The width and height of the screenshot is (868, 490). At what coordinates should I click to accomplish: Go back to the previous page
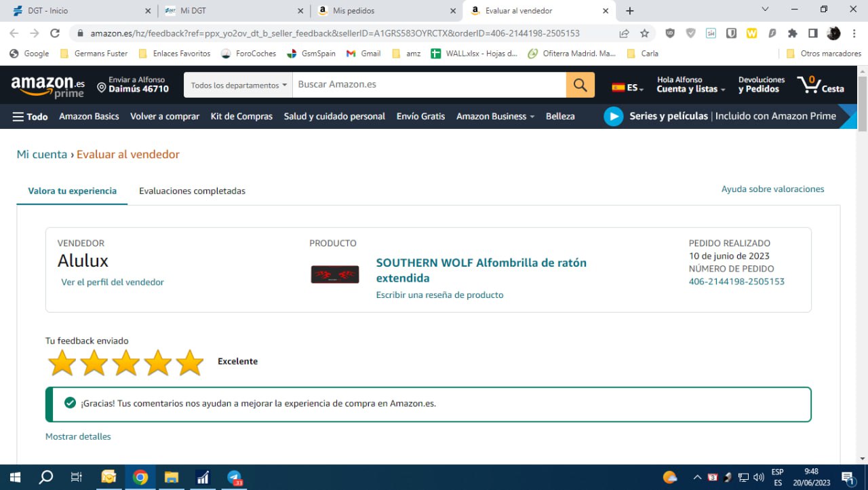click(x=14, y=33)
